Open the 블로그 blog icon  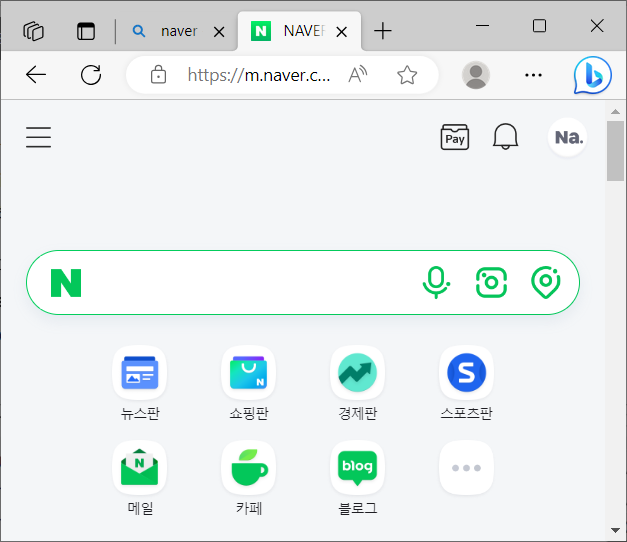357,468
